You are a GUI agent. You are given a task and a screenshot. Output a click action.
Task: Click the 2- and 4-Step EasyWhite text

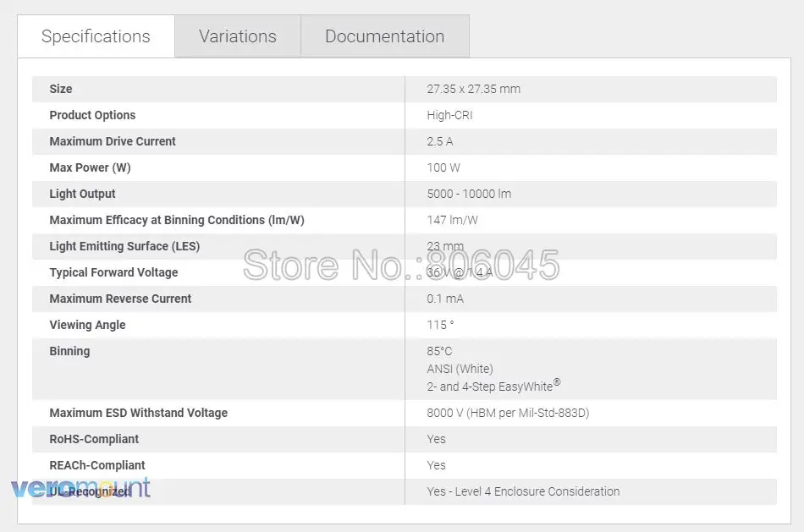point(493,386)
